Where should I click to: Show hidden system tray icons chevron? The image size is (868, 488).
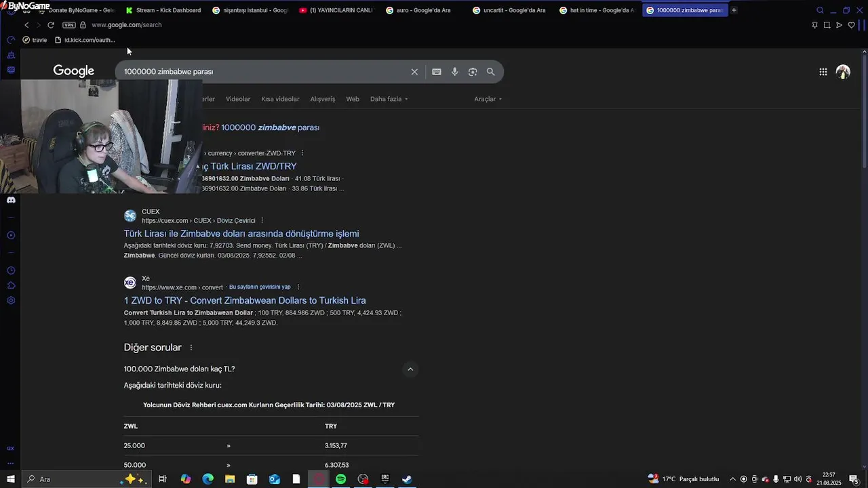pos(732,479)
